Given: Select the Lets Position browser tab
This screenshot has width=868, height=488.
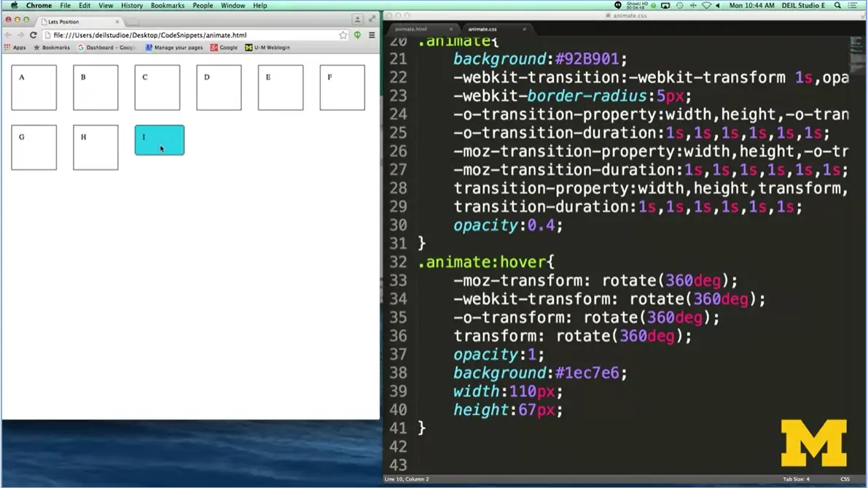Looking at the screenshot, I should point(62,21).
